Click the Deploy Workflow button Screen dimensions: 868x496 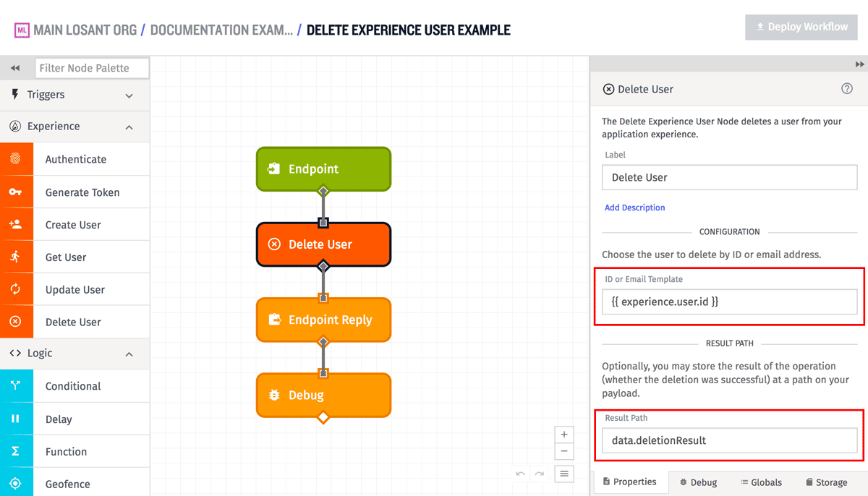[x=801, y=27]
